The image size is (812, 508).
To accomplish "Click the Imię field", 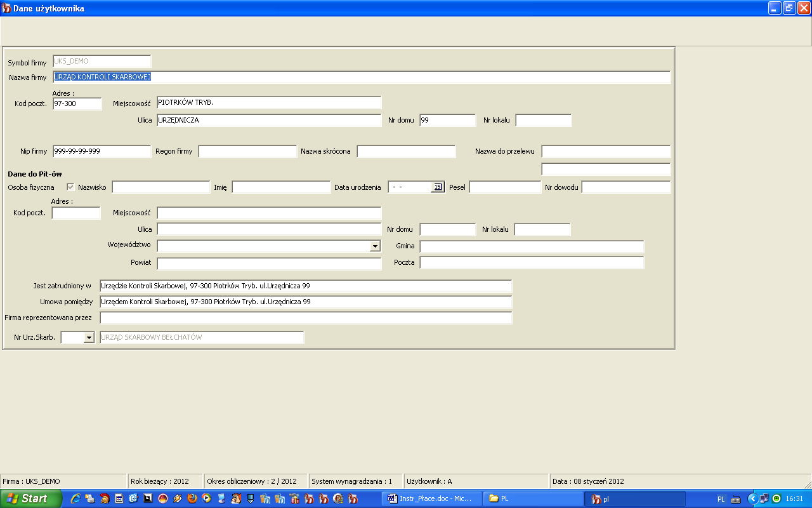I will [x=281, y=187].
